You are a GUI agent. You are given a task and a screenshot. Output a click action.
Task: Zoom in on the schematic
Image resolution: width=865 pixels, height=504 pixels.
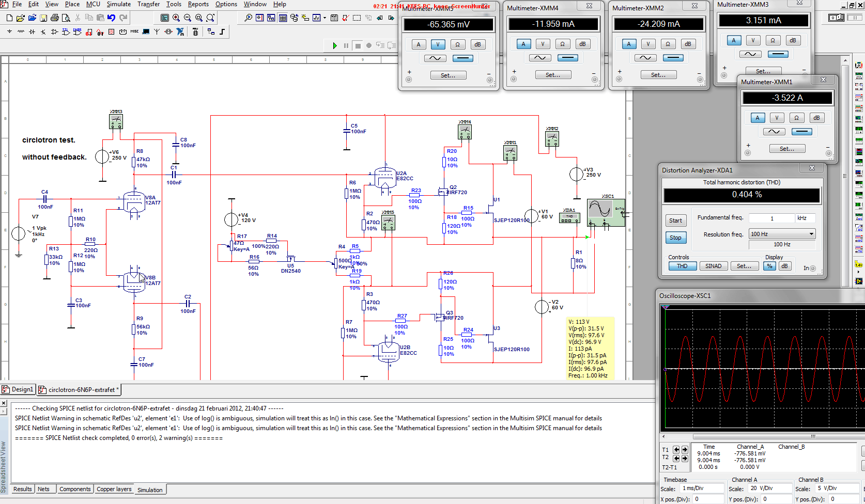pos(176,18)
